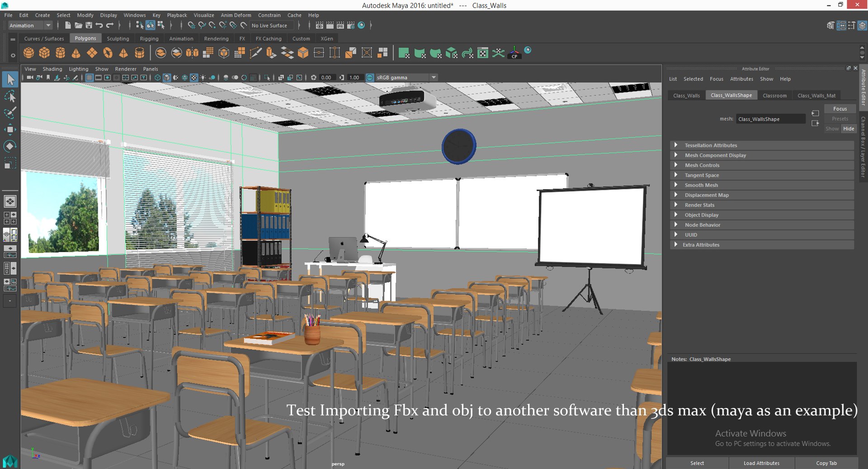Expand Mesh Controls section
868x469 pixels.
point(762,165)
